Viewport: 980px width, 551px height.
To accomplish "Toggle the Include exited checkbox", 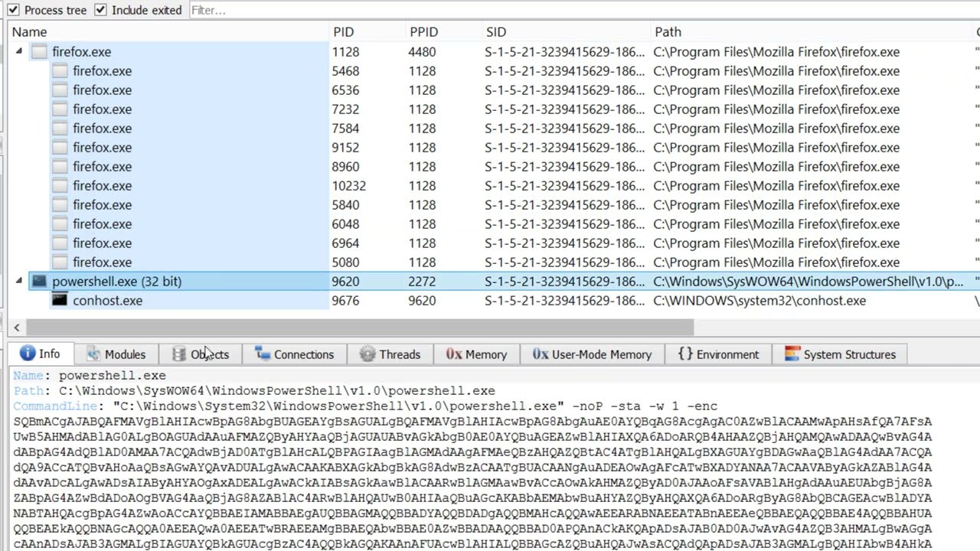I will pos(100,10).
